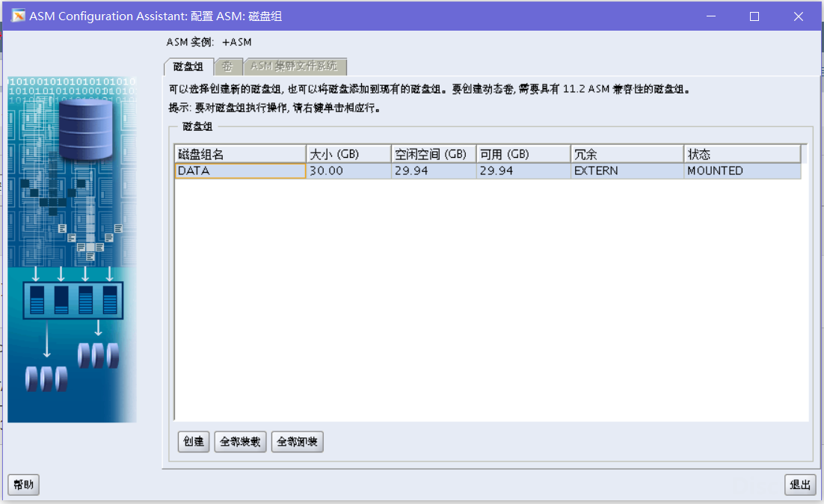This screenshot has width=824, height=504.
Task: Open help with the 帮助 button
Action: tap(23, 485)
